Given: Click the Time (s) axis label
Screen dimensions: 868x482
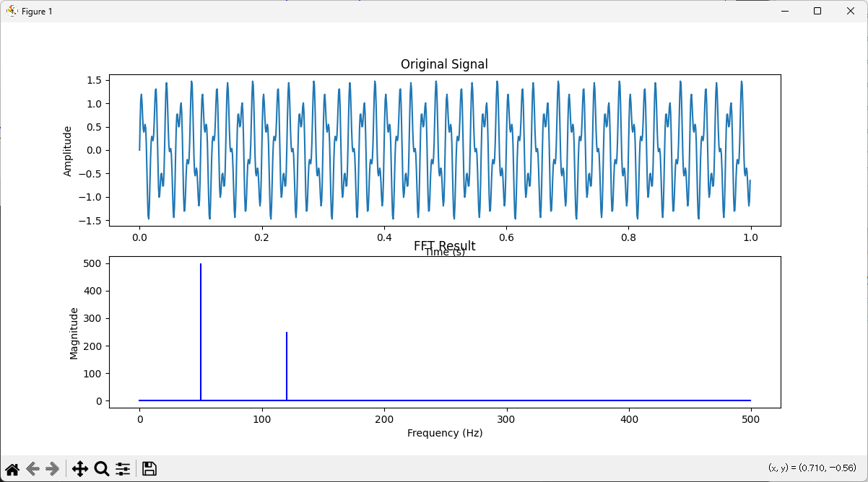Looking at the screenshot, I should pos(446,253).
